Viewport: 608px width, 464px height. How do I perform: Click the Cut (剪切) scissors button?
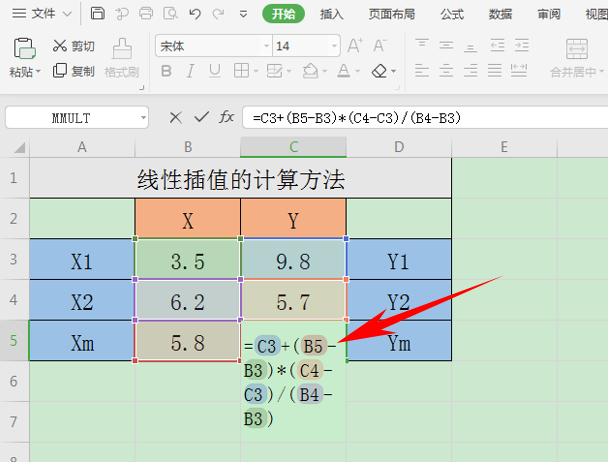(x=73, y=46)
